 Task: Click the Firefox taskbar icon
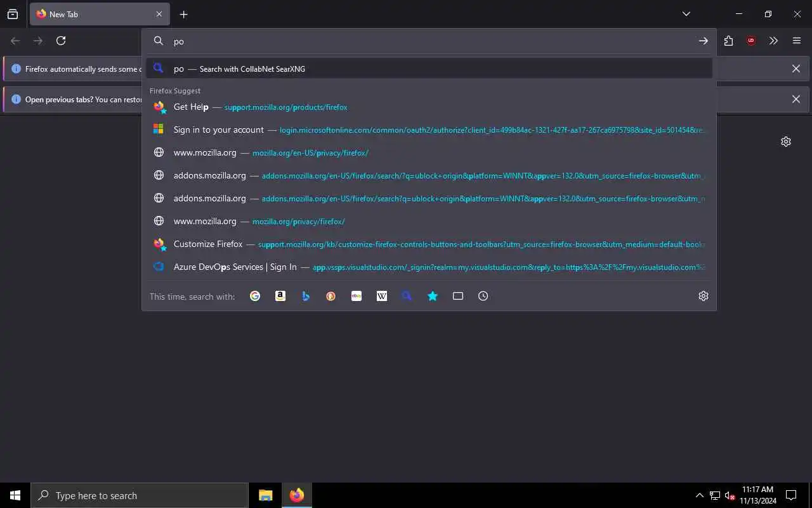(x=297, y=495)
